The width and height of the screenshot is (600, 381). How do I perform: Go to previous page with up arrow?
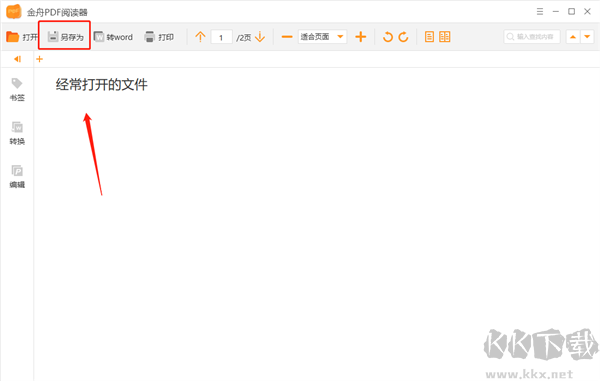tap(200, 37)
